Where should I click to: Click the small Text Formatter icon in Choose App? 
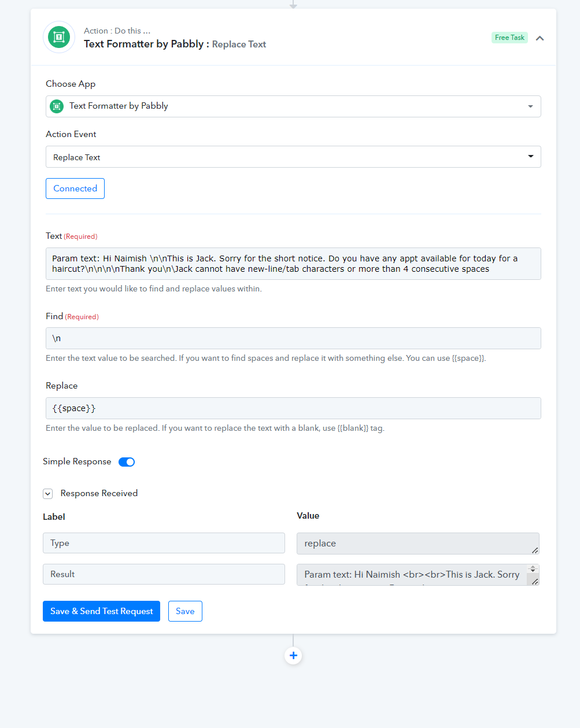pyautogui.click(x=57, y=106)
